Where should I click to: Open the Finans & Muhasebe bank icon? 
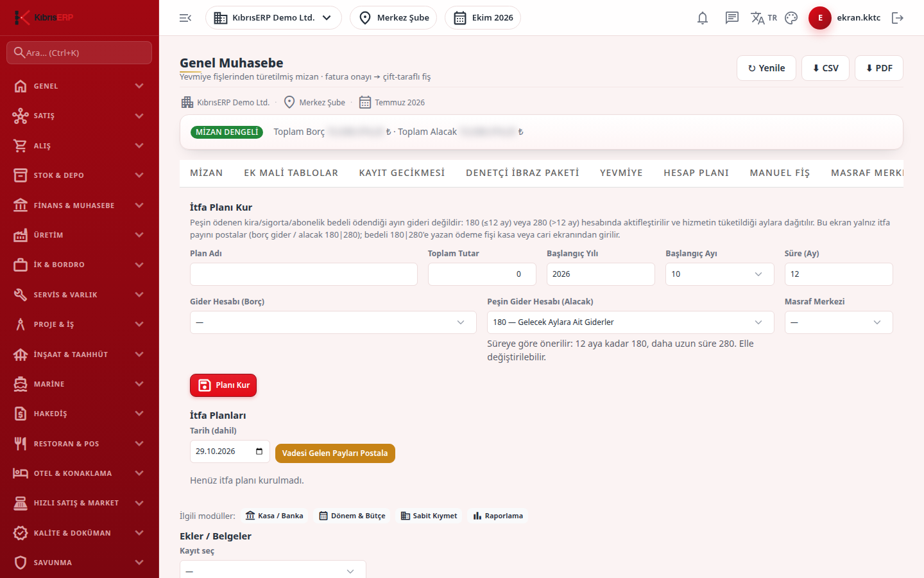pyautogui.click(x=21, y=206)
